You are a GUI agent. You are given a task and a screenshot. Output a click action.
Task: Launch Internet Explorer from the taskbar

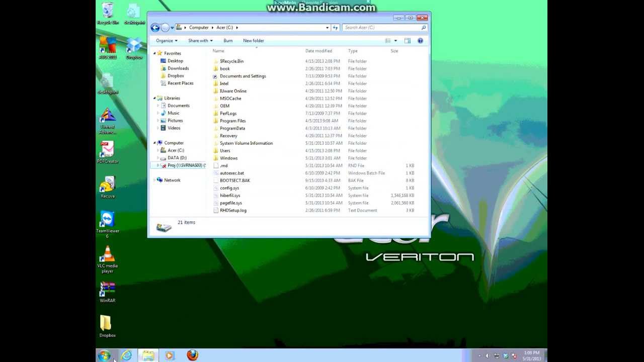(x=126, y=355)
